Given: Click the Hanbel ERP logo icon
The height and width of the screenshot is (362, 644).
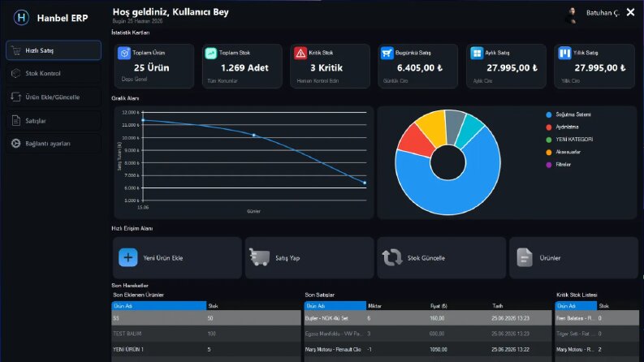Looking at the screenshot, I should tap(21, 18).
